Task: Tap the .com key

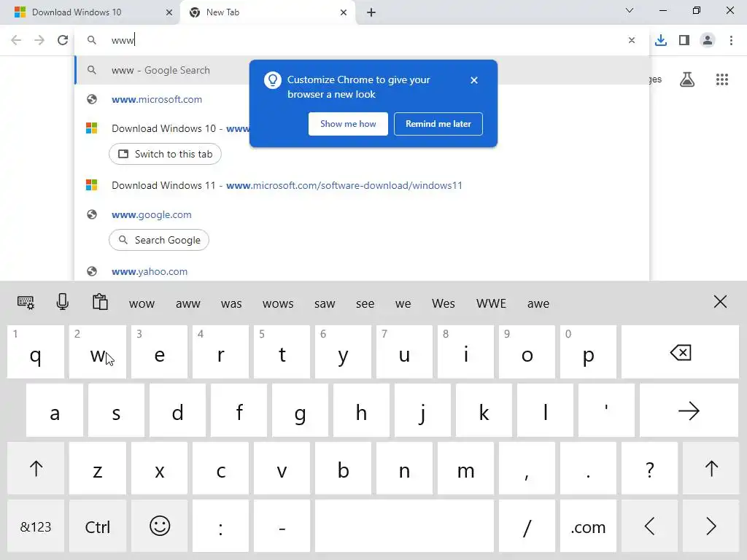Action: point(588,526)
